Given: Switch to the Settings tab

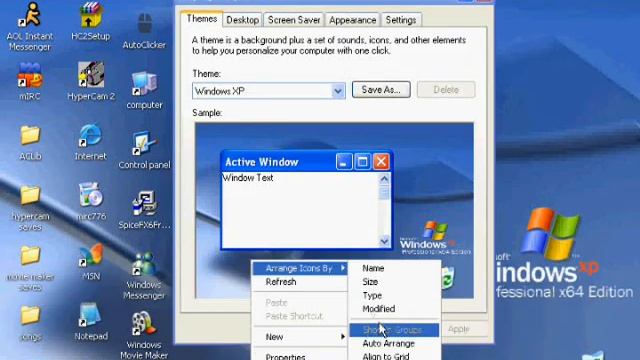Looking at the screenshot, I should (x=401, y=20).
